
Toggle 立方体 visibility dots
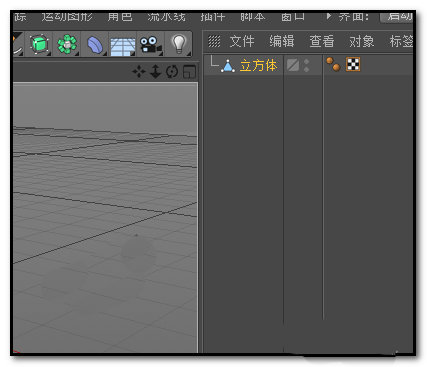pos(307,65)
